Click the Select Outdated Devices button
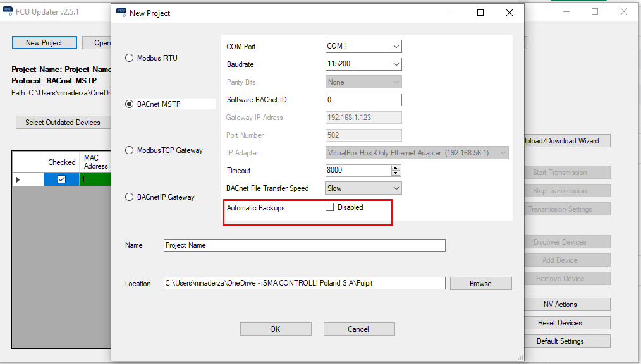This screenshot has height=364, width=641. coord(63,123)
